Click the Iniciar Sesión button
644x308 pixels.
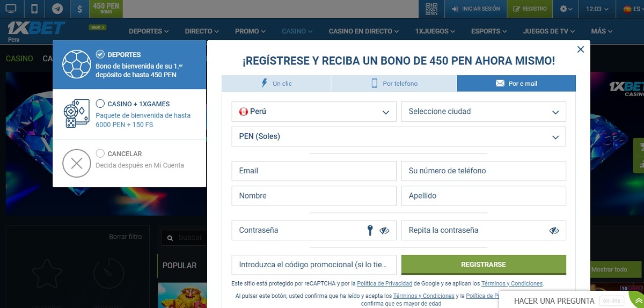(476, 9)
